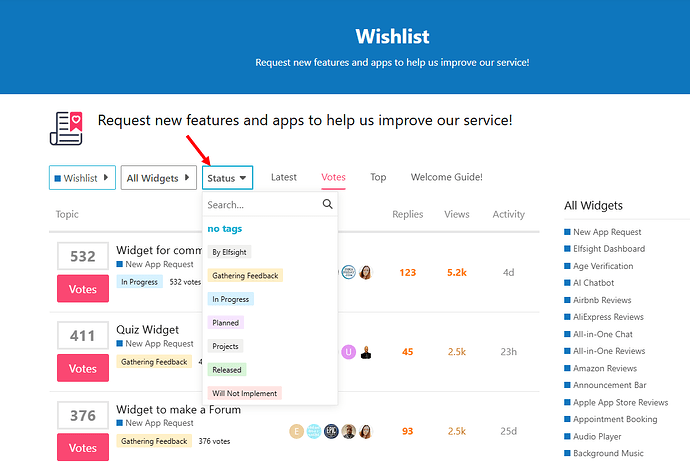Image resolution: width=690 pixels, height=462 pixels.
Task: Vote for the Quiz Widget topic
Action: [x=83, y=368]
